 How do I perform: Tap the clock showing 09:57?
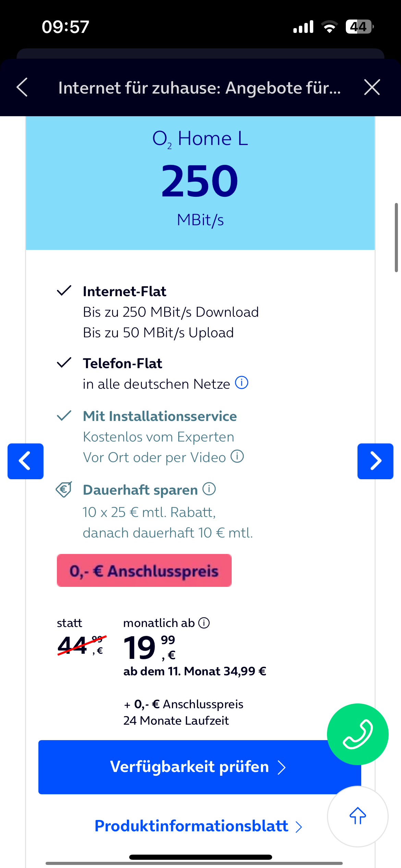65,27
